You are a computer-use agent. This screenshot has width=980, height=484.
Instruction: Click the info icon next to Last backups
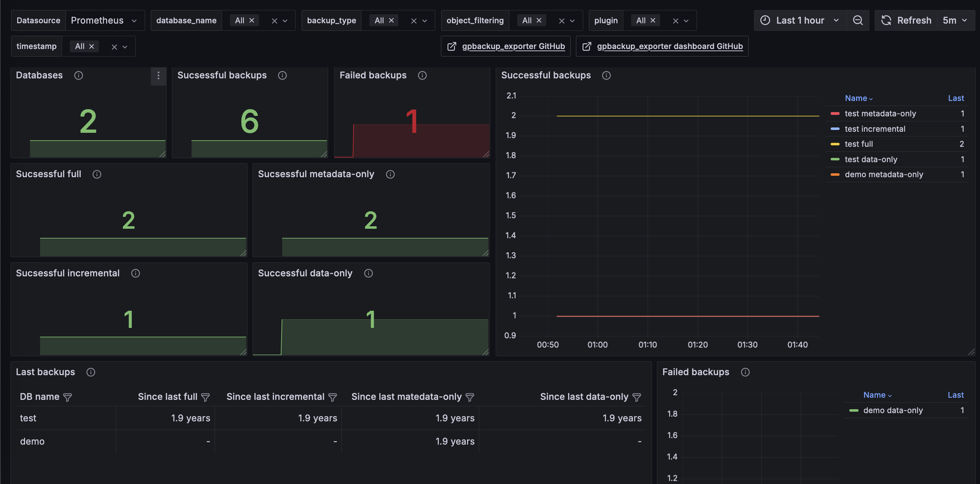(x=91, y=372)
